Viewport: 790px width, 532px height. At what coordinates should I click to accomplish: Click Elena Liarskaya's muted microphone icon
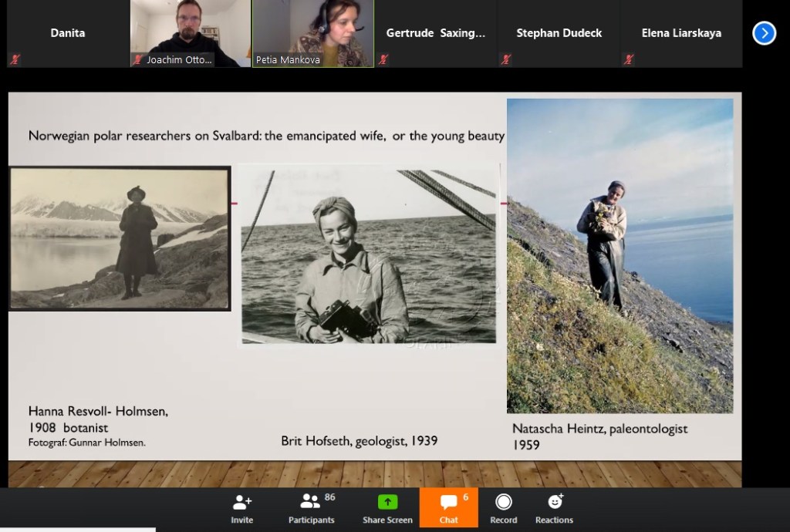629,59
